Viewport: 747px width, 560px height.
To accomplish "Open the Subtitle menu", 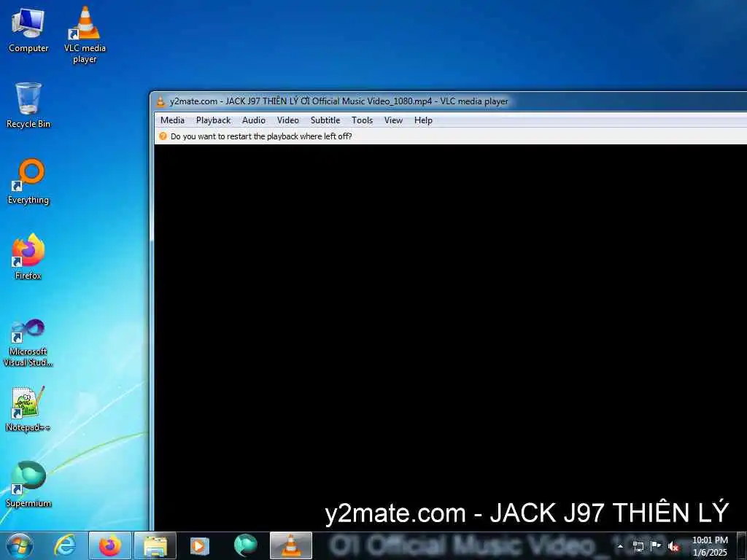I will 325,120.
